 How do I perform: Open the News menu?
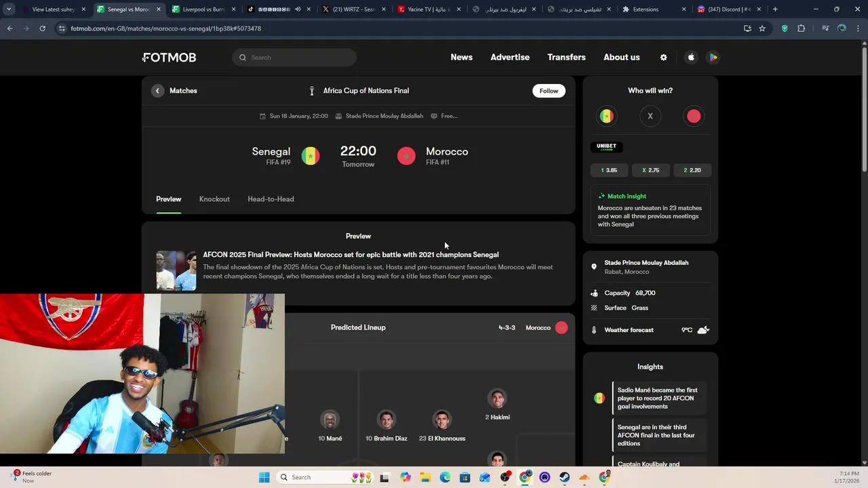click(461, 57)
